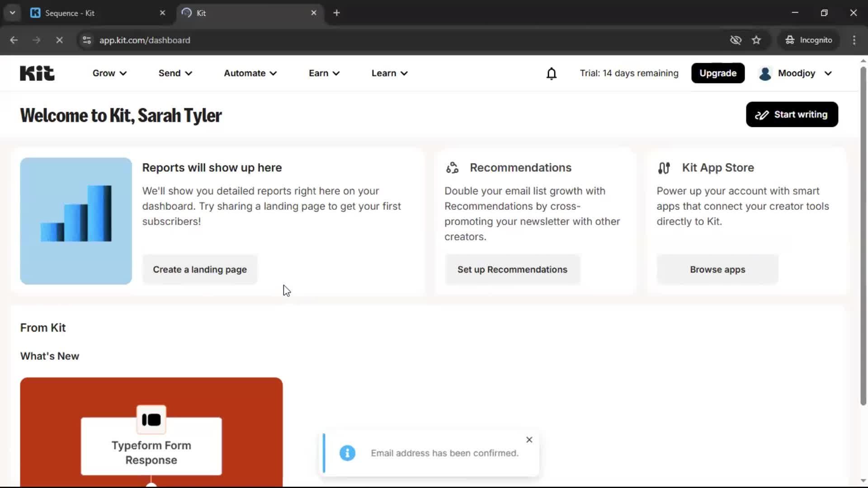The height and width of the screenshot is (488, 868).
Task: Expand the Automate menu
Action: point(250,73)
